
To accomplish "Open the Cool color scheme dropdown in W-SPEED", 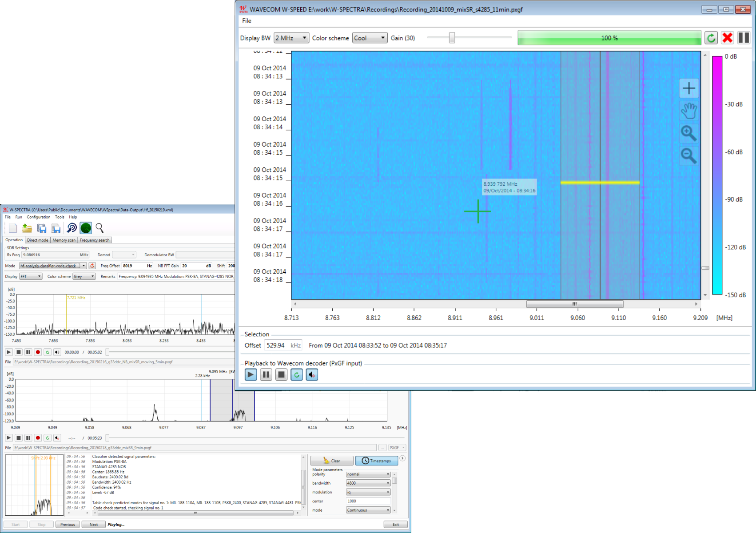I will pyautogui.click(x=370, y=38).
